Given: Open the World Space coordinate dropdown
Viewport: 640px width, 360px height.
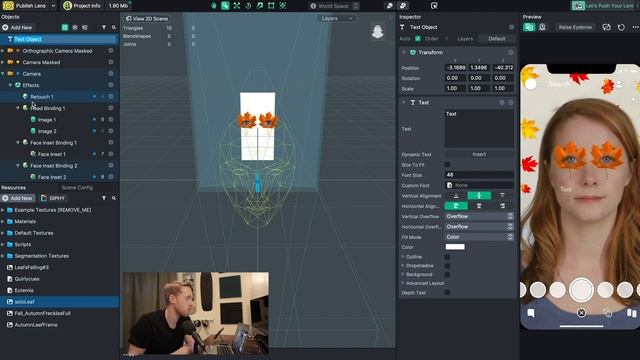Looking at the screenshot, I should tap(335, 6).
